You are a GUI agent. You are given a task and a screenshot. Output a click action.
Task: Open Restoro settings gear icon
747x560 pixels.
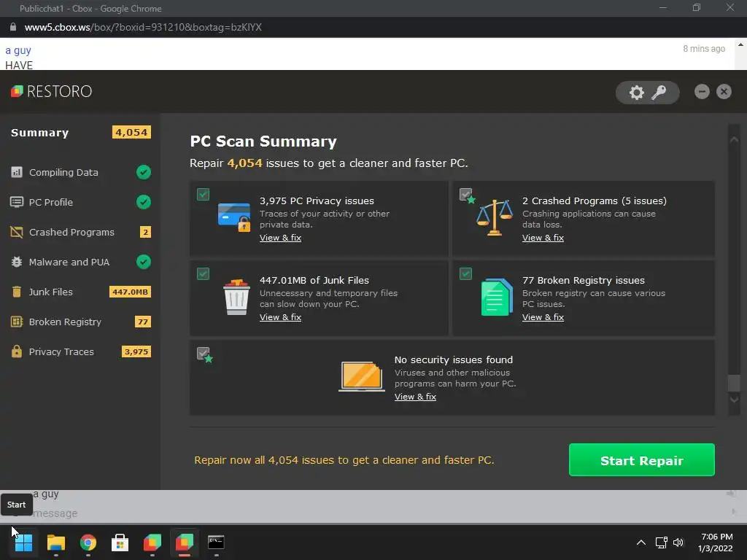coord(636,93)
